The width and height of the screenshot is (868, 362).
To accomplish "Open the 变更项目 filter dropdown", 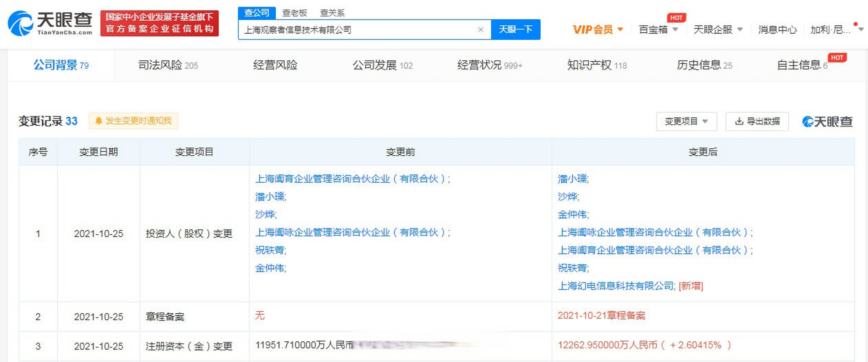I will pos(686,121).
